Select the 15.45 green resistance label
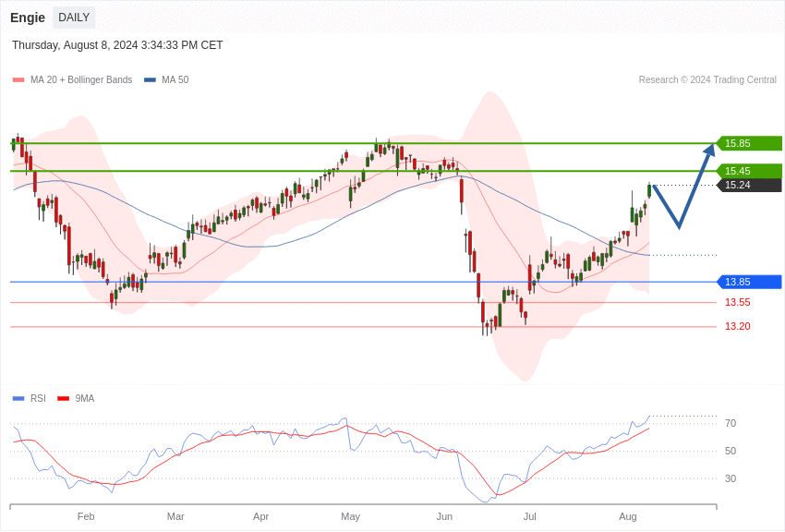 click(x=749, y=171)
